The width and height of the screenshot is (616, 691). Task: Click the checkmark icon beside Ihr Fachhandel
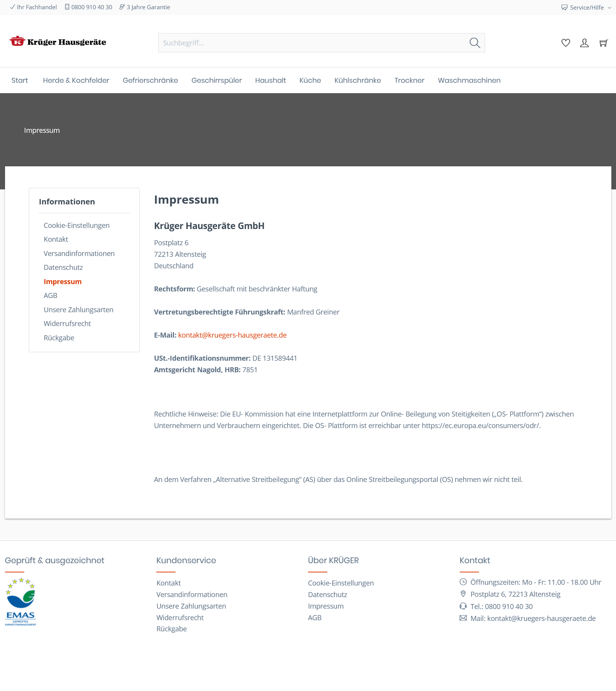(12, 7)
